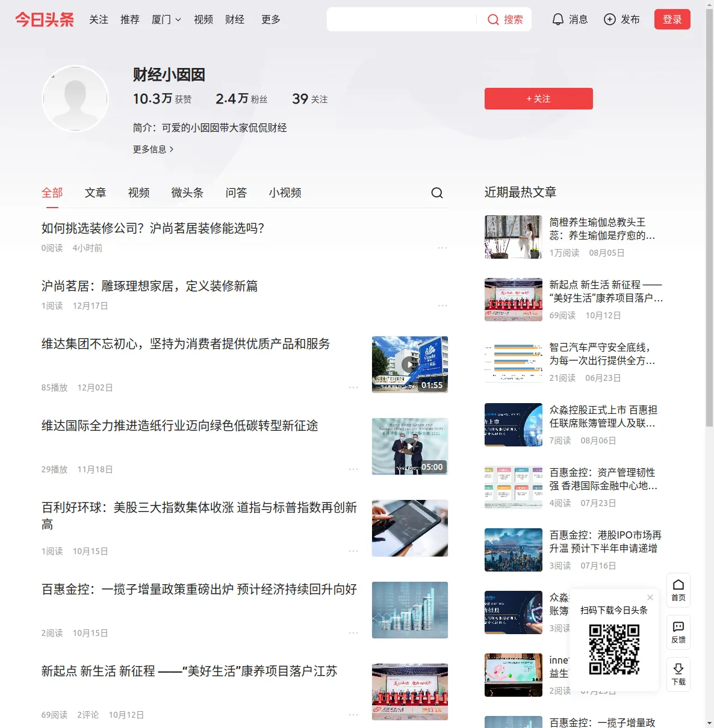This screenshot has width=714, height=728.
Task: Open feed article 新起点 新生活 新征程 落户江苏
Action: coord(190,671)
